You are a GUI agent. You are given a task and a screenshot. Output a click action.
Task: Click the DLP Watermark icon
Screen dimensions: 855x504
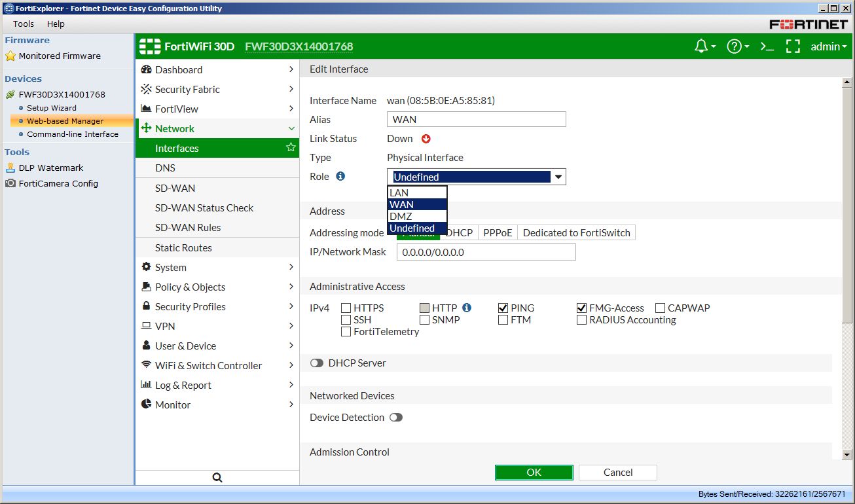(10, 168)
